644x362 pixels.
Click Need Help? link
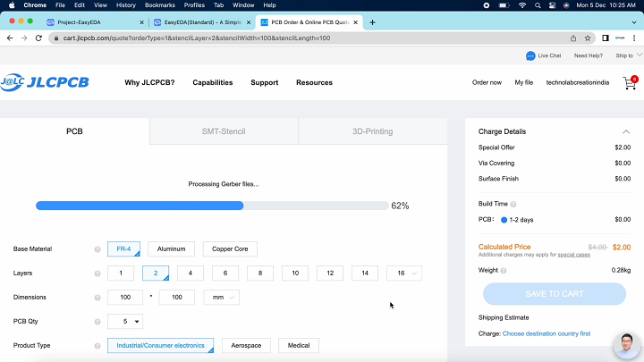click(589, 55)
